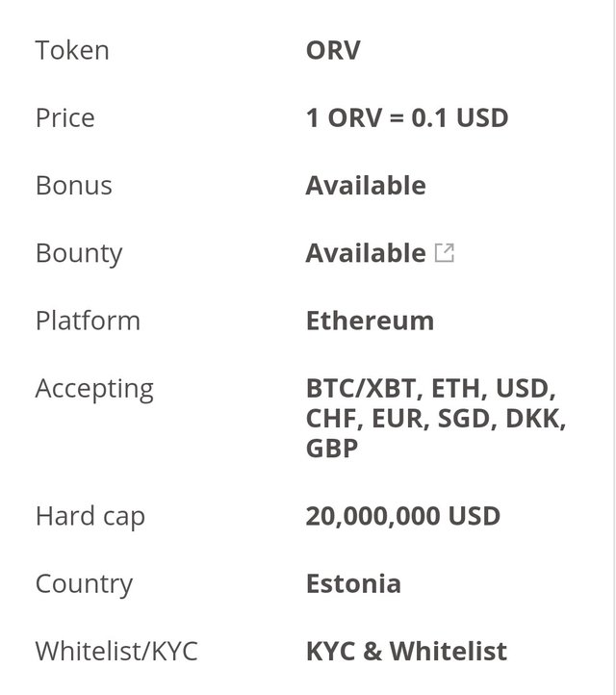
Task: Click the 'Accepting' row label
Action: tap(94, 389)
